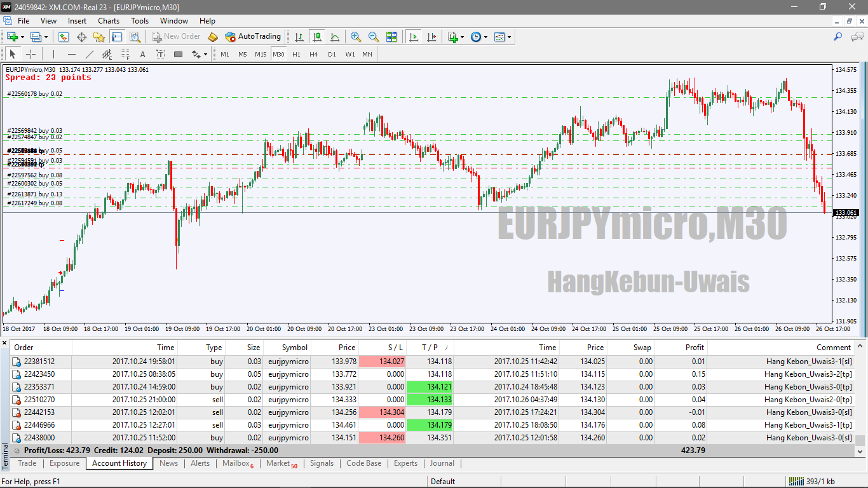This screenshot has width=868, height=488.
Task: Expand the periodicity clock dropdown
Action: point(485,37)
